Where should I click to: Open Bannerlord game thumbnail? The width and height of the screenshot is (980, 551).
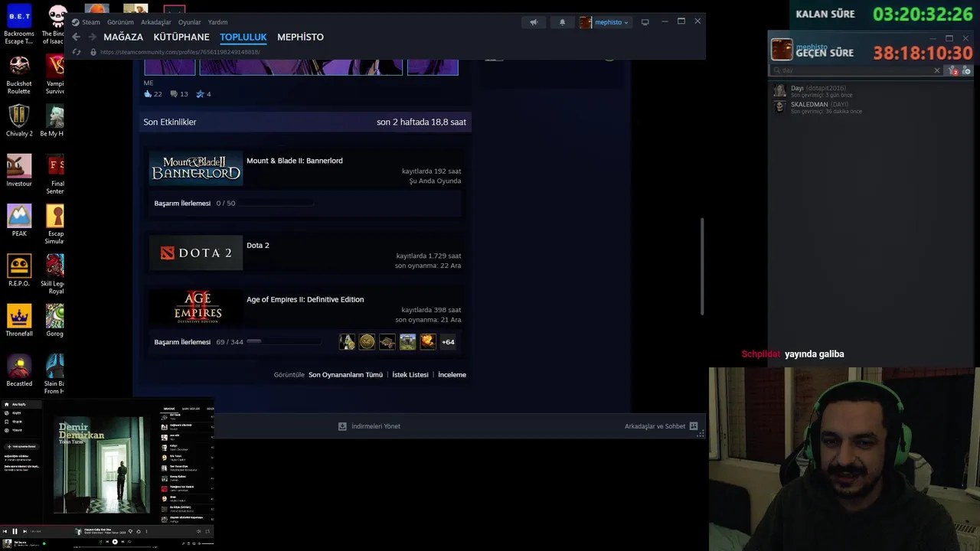(196, 168)
